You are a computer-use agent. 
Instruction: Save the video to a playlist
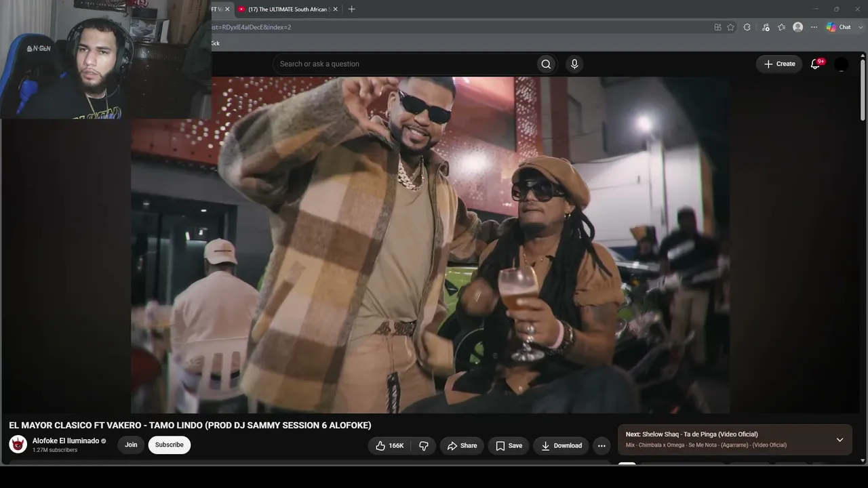pos(509,445)
